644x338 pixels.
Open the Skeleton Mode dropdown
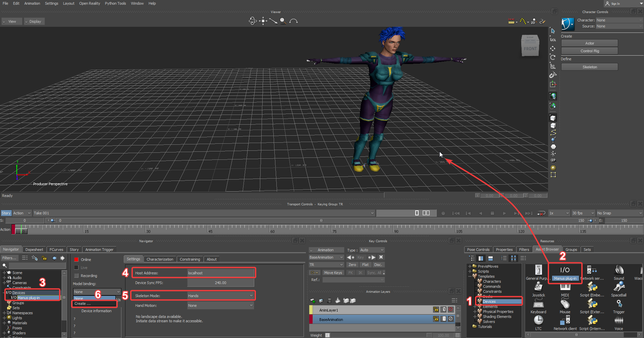(x=220, y=296)
